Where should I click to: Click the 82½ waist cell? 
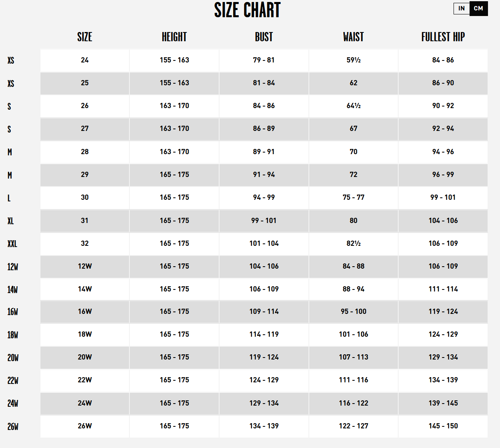353,243
